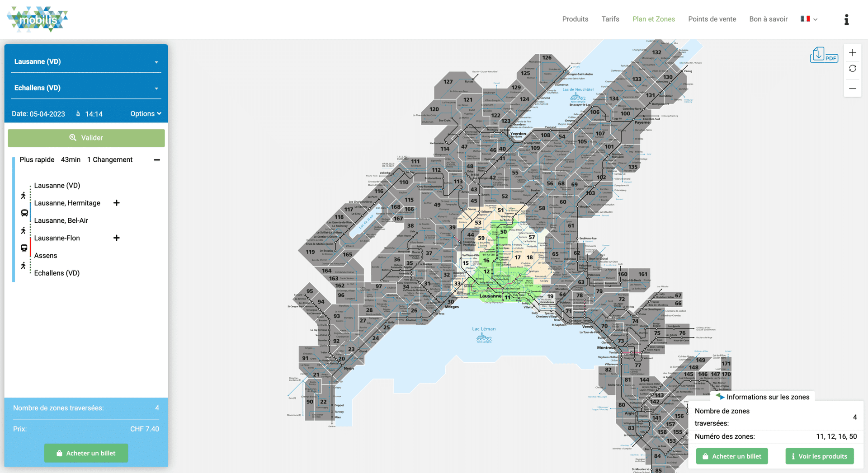Expand the Lausanne, Hermitage stop details
This screenshot has height=473, width=868.
tap(116, 203)
